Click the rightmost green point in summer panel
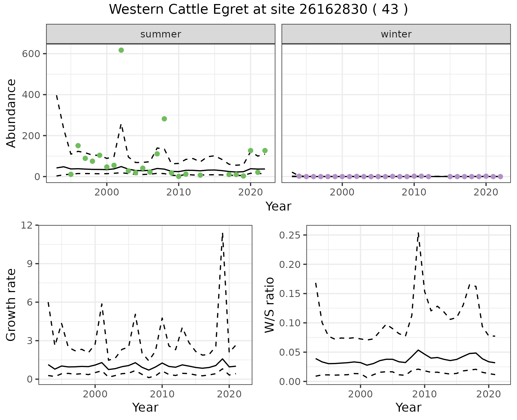The image size is (517, 420). pyautogui.click(x=265, y=150)
